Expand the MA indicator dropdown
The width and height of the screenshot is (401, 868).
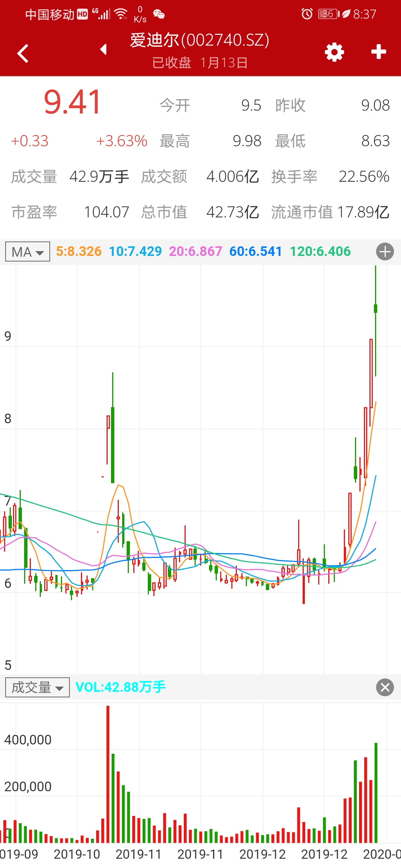click(x=28, y=252)
